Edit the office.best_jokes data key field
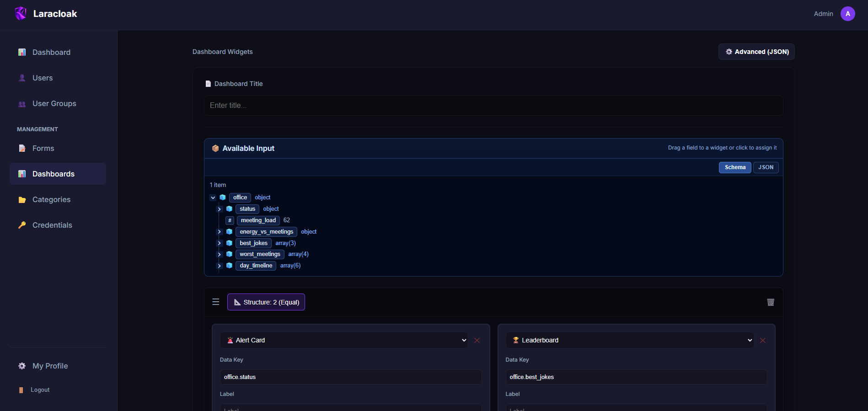The image size is (868, 411). click(x=636, y=377)
